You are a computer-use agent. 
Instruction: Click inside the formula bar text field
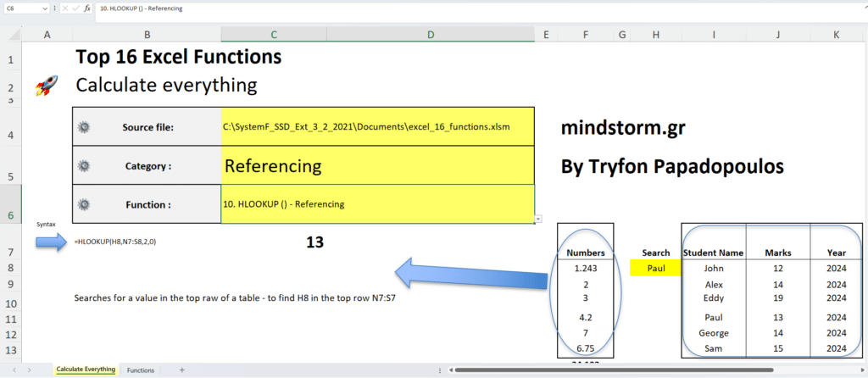[x=424, y=8]
